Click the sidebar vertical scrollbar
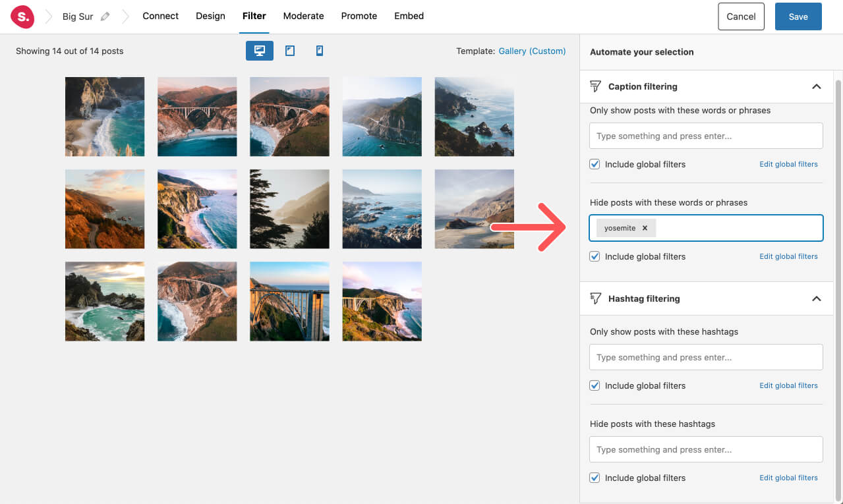Viewport: 843px width, 504px height. [838, 290]
